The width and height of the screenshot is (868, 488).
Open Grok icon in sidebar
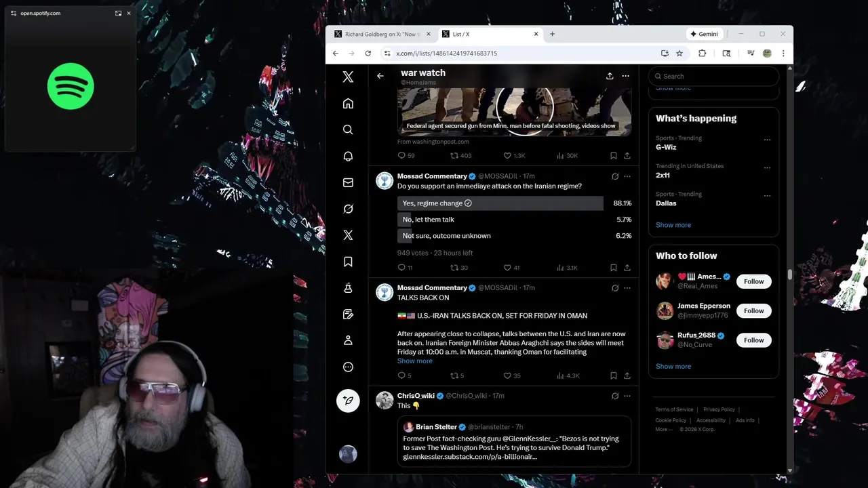[348, 209]
